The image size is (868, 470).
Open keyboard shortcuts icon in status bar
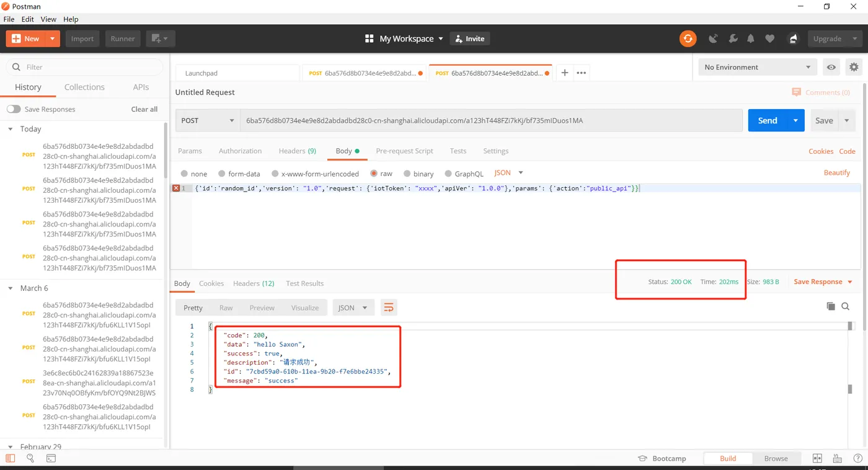click(838, 458)
